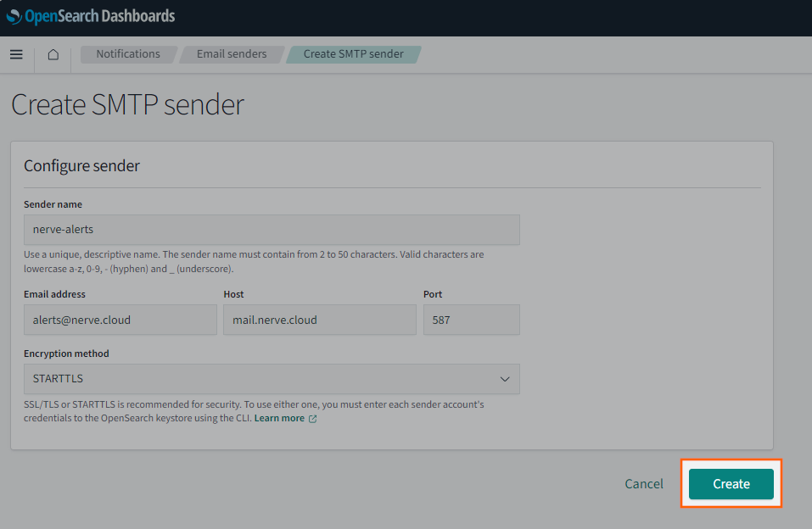
Task: Focus the Sender name field with nerve-alerts
Action: 272,230
